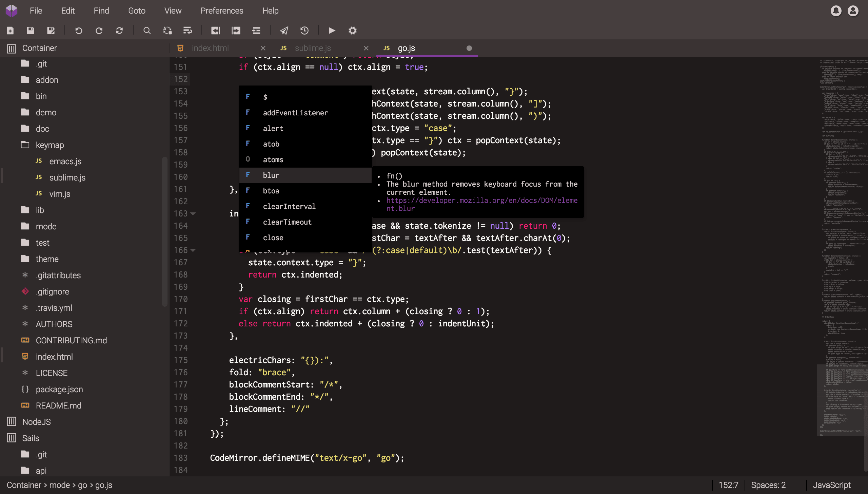This screenshot has height=494, width=868.
Task: Open the history clock icon
Action: [x=304, y=31]
